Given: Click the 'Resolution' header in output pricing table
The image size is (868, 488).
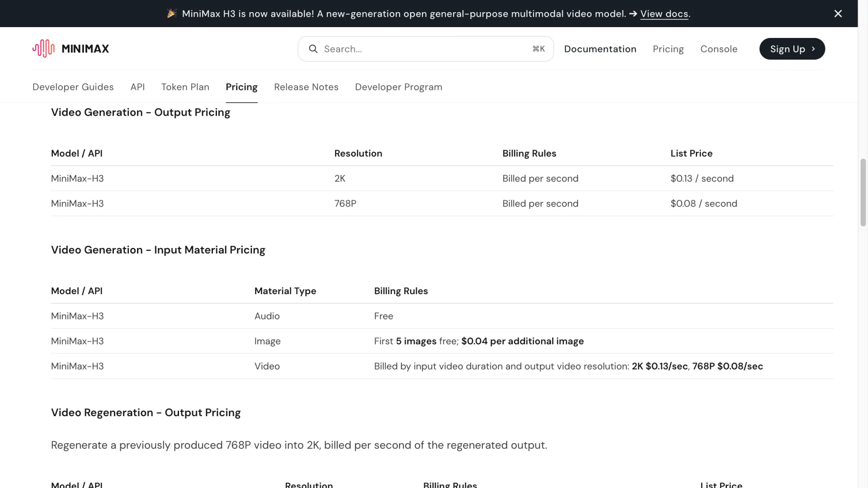Looking at the screenshot, I should [358, 153].
